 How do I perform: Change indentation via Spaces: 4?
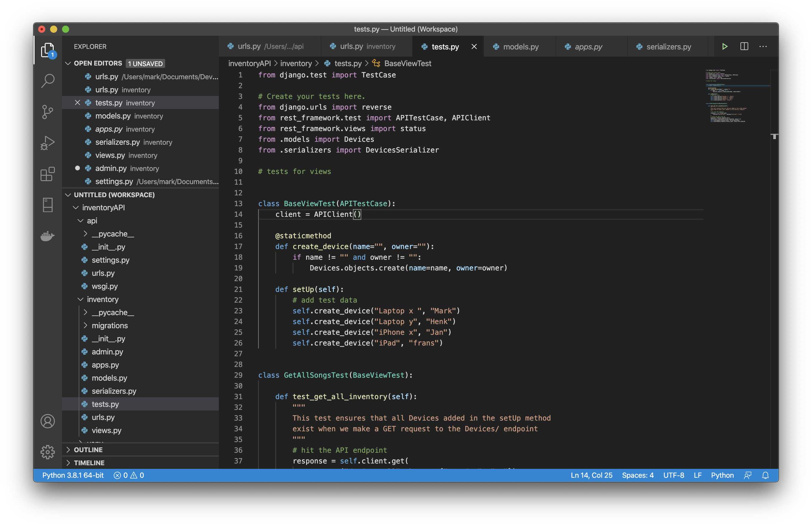tap(637, 475)
